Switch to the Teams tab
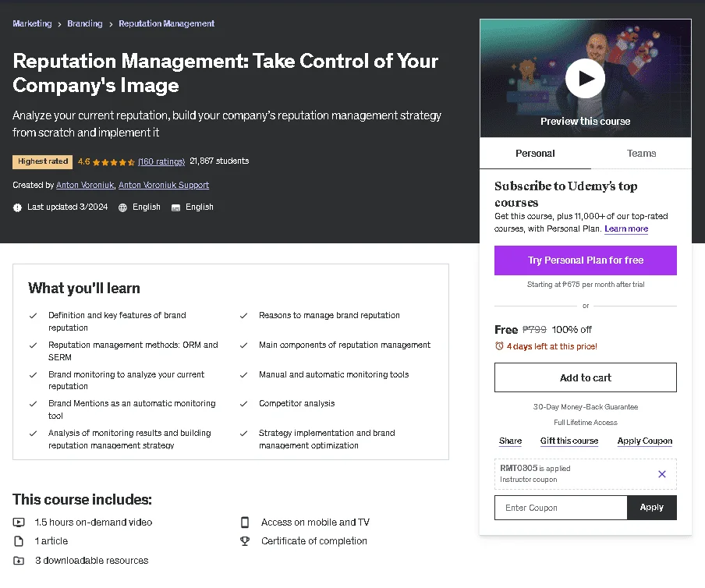 point(641,154)
